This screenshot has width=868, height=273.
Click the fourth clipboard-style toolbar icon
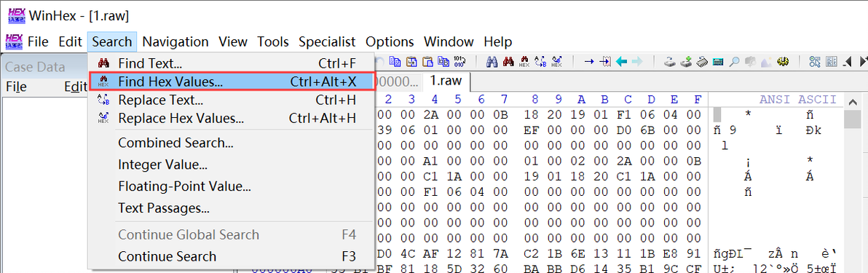pos(443,61)
